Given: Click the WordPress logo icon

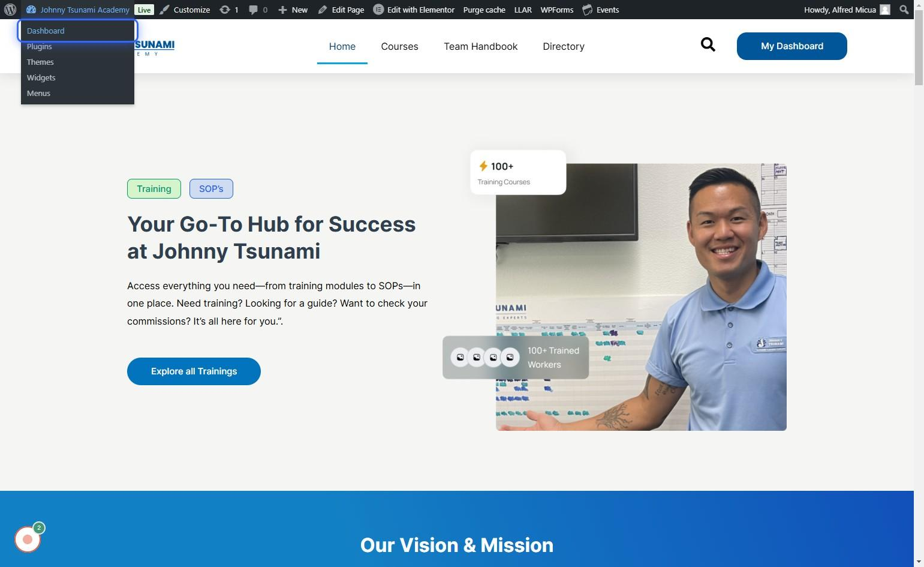Looking at the screenshot, I should (x=10, y=10).
